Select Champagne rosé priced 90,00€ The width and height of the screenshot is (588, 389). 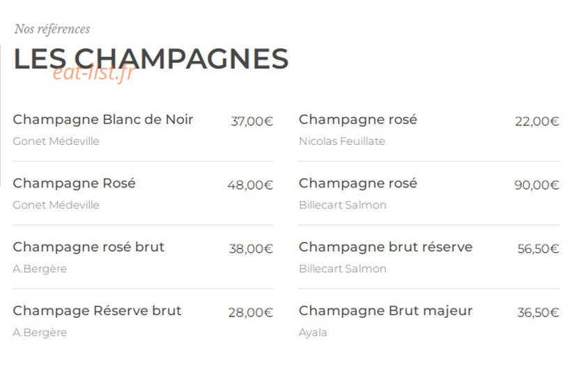358,183
